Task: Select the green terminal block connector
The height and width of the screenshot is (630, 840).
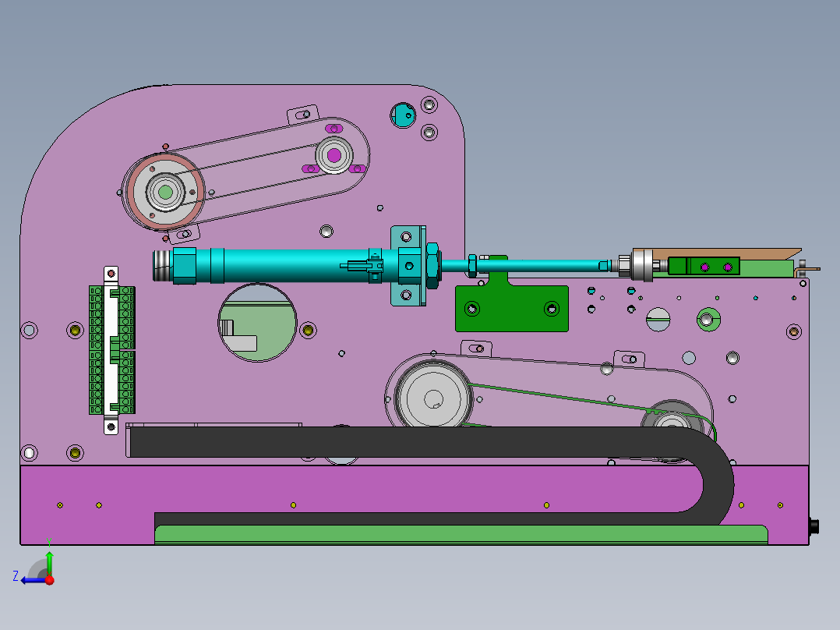Action: tap(112, 349)
